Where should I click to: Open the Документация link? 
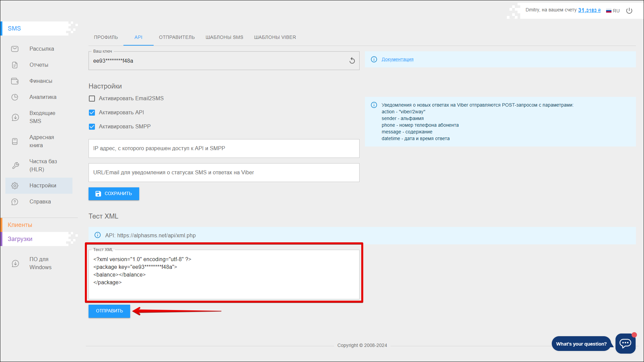click(x=397, y=59)
